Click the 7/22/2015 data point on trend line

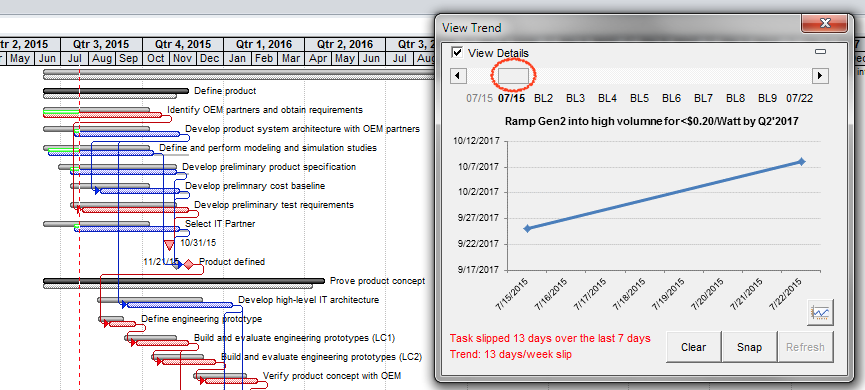pyautogui.click(x=801, y=162)
